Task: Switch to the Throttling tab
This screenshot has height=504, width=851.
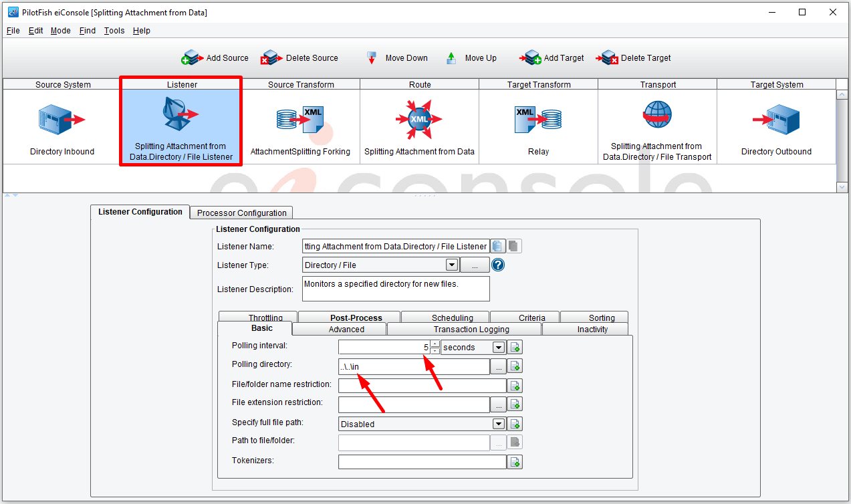Action: click(258, 318)
